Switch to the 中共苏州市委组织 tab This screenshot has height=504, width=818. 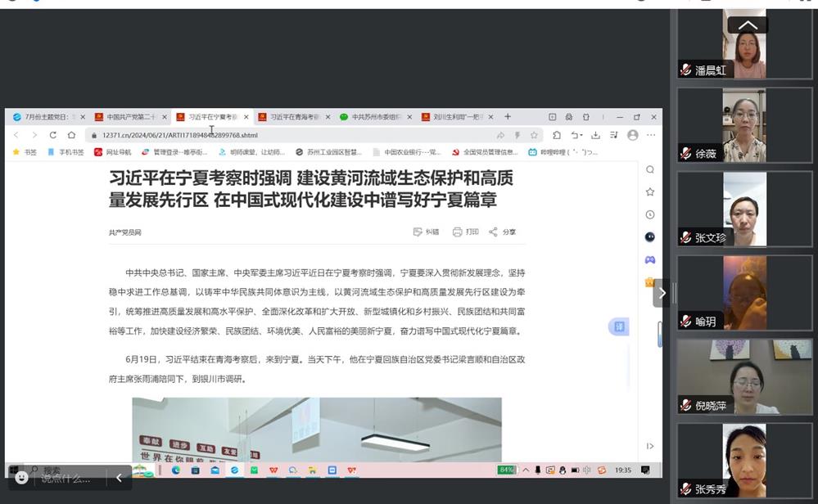pyautogui.click(x=376, y=117)
